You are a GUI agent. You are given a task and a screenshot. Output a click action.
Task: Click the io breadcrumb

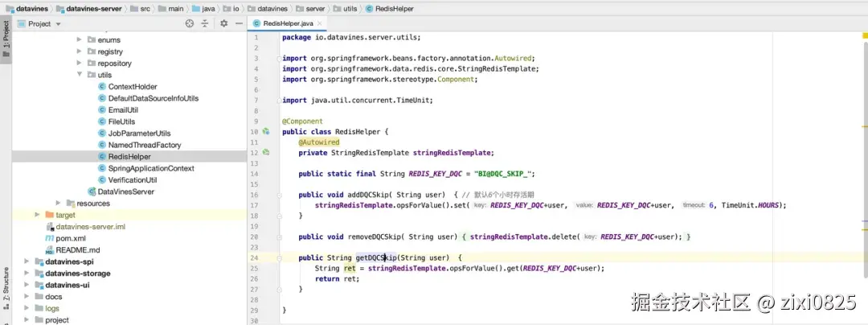click(231, 9)
